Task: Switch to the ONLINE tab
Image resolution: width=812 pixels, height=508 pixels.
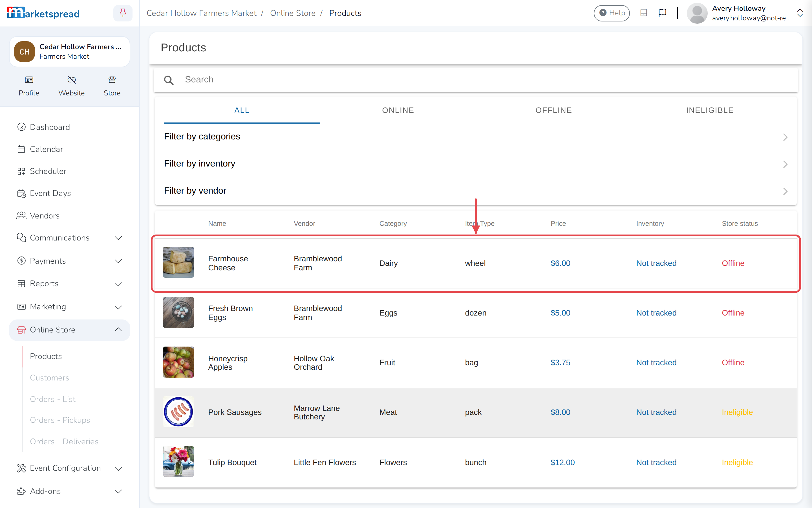Action: (x=398, y=110)
